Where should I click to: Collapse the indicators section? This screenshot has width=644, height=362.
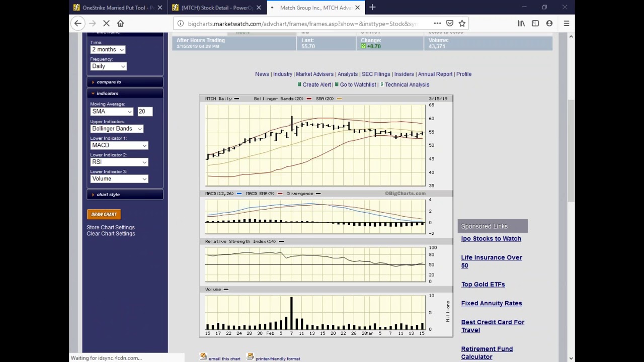(125, 94)
